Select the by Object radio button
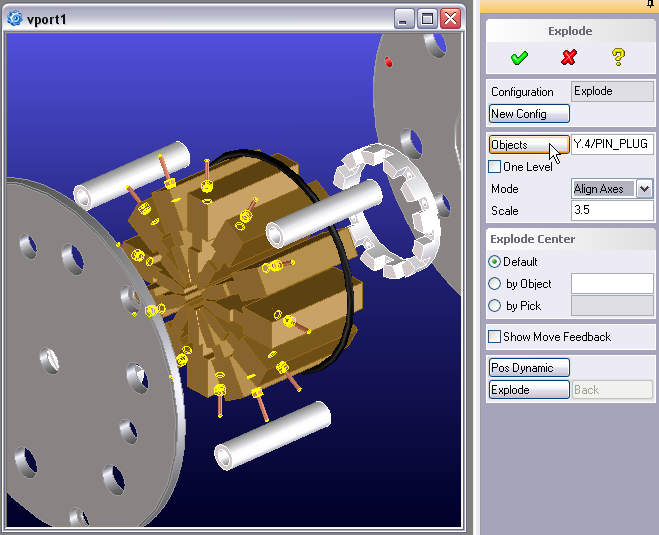 coord(495,284)
